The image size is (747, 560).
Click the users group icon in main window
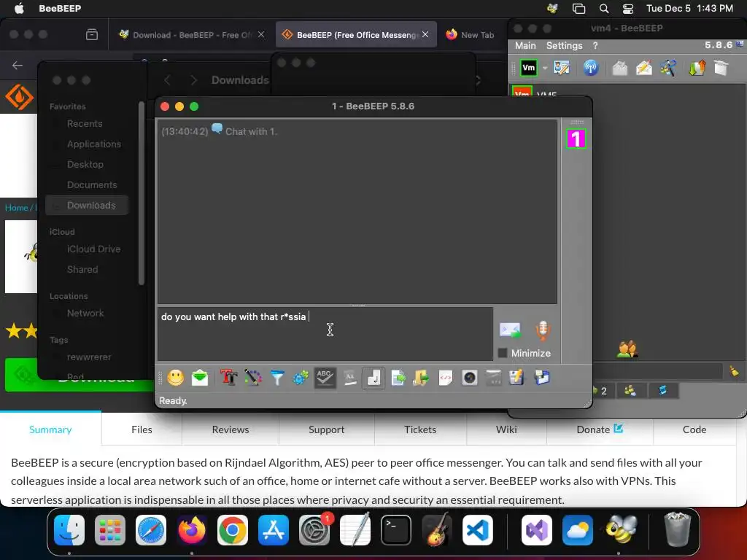pyautogui.click(x=627, y=349)
